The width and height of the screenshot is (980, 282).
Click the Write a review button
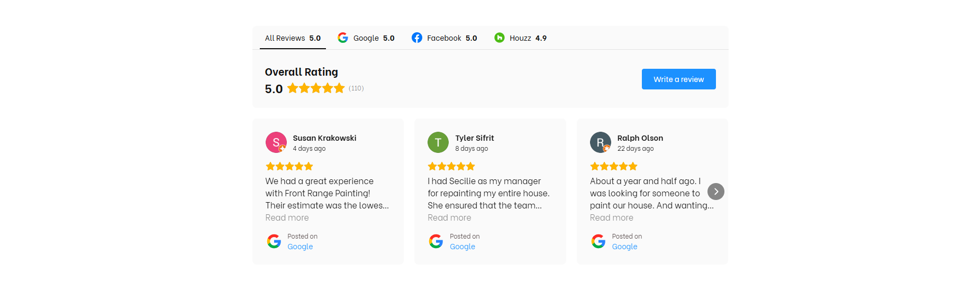[679, 79]
